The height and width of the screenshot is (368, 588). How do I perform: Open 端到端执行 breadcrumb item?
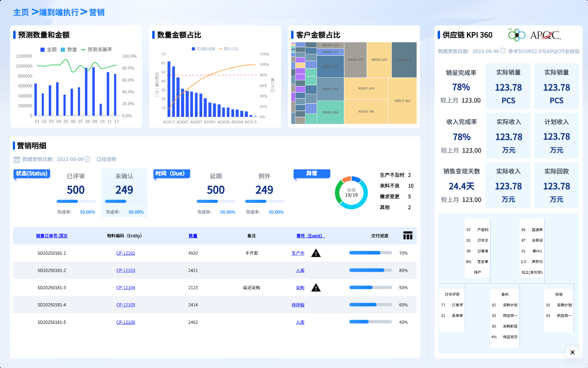click(59, 12)
